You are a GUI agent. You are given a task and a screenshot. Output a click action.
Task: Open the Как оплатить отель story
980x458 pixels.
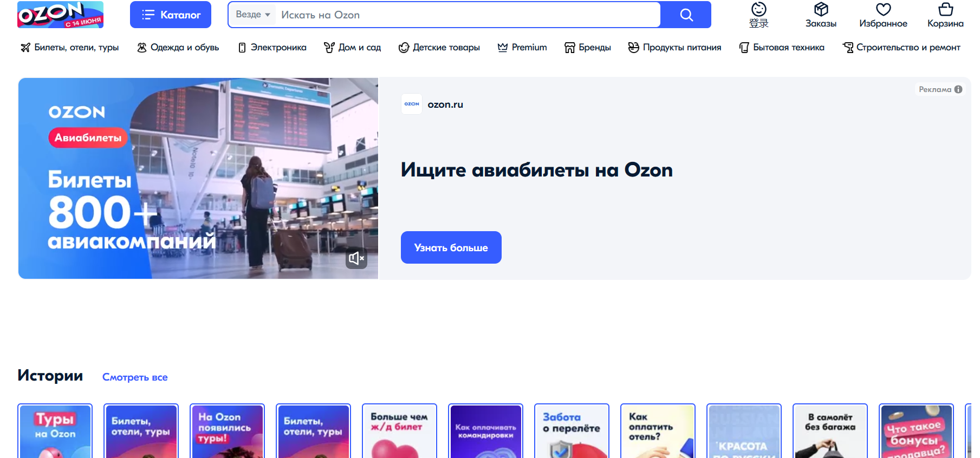[x=658, y=431]
